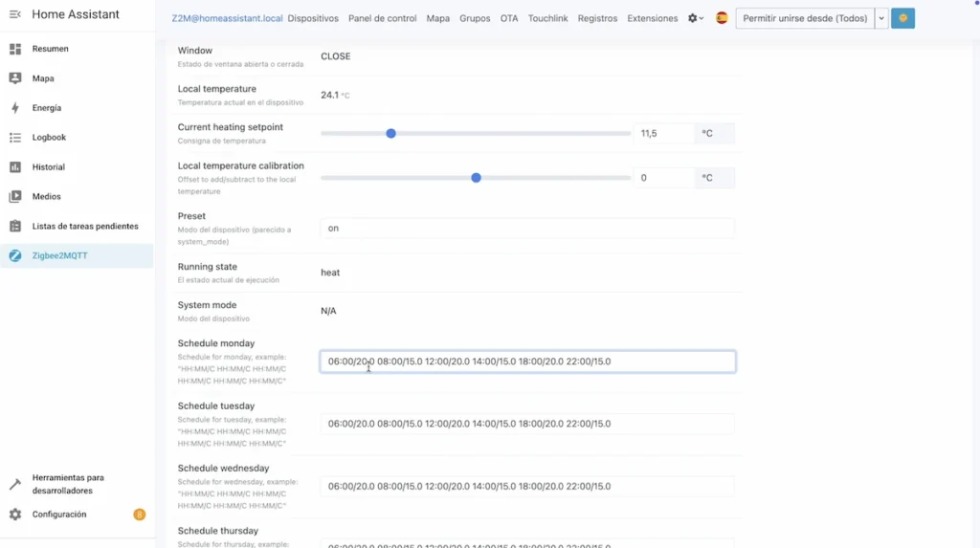Open the Logbook list icon

tap(15, 138)
